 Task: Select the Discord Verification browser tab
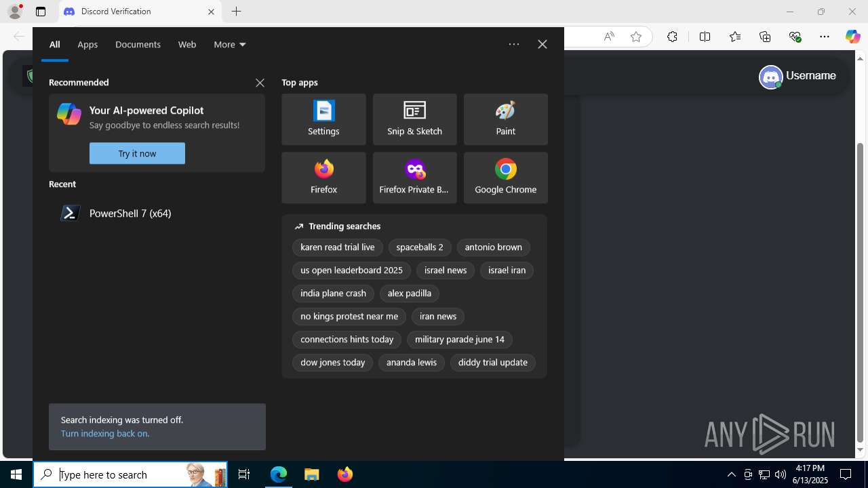tap(139, 12)
